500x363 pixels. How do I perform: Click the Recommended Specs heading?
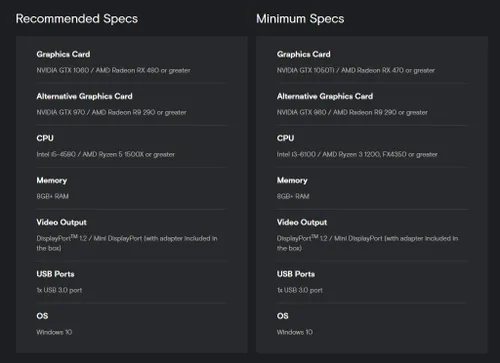(77, 19)
